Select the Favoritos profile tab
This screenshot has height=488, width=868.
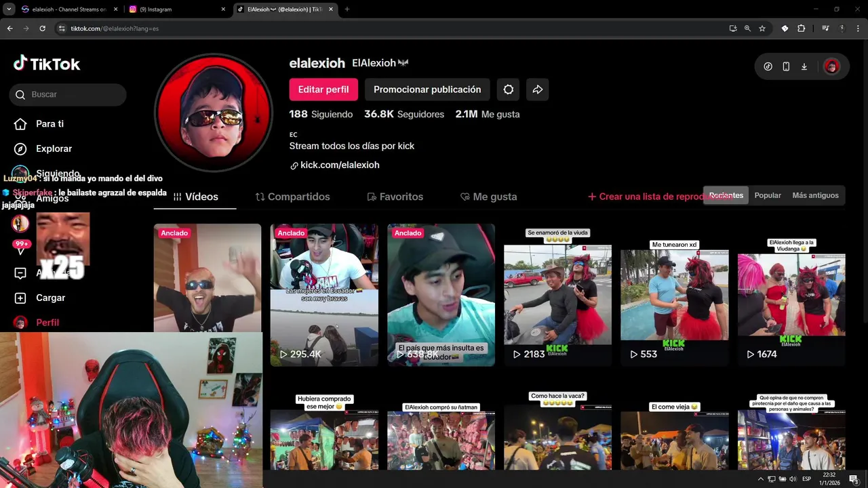coord(395,197)
